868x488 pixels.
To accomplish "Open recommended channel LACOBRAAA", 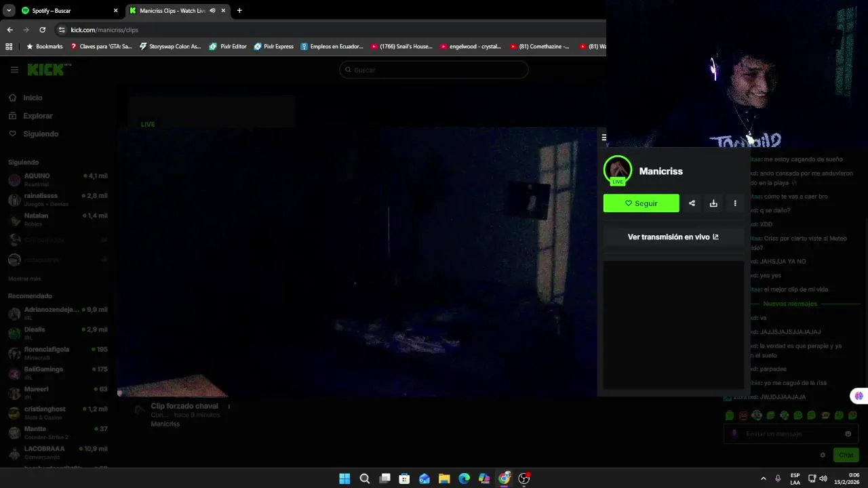I will (58, 451).
